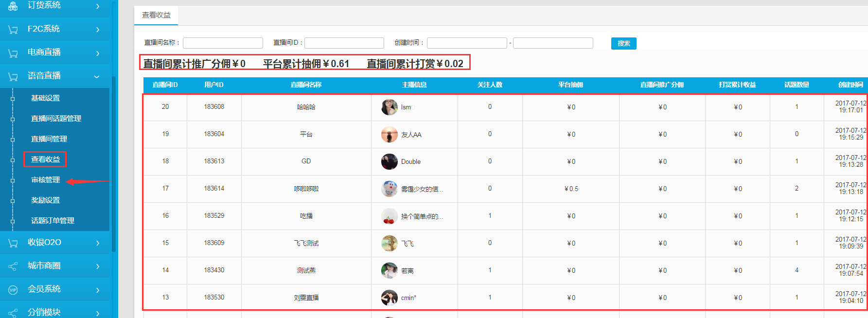Click the 会员系统 VIP icon
Image resolution: width=868 pixels, height=318 pixels.
coord(13,290)
